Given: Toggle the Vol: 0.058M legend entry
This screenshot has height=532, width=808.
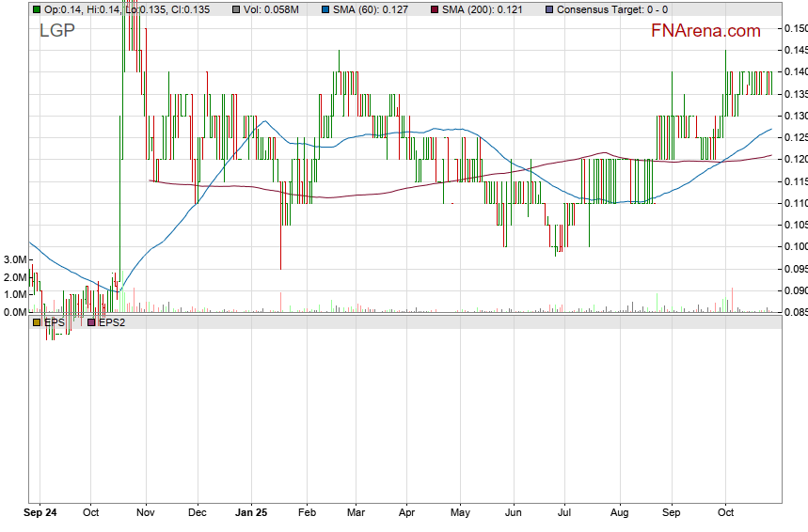Looking at the screenshot, I should pyautogui.click(x=264, y=9).
